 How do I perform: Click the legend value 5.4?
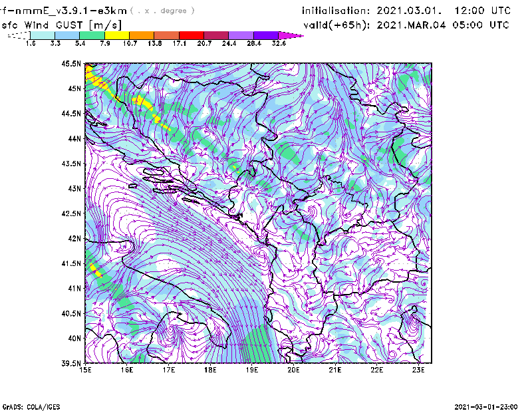point(80,43)
